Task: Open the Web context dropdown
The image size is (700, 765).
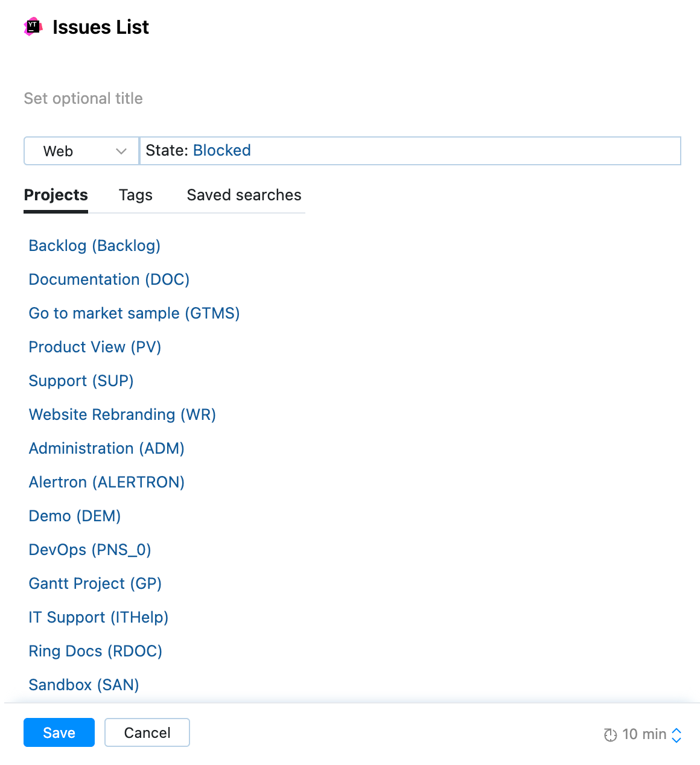Action: 81,151
